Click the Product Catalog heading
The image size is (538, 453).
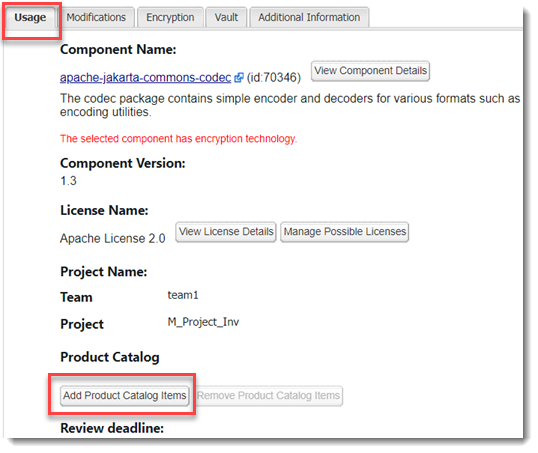(110, 357)
